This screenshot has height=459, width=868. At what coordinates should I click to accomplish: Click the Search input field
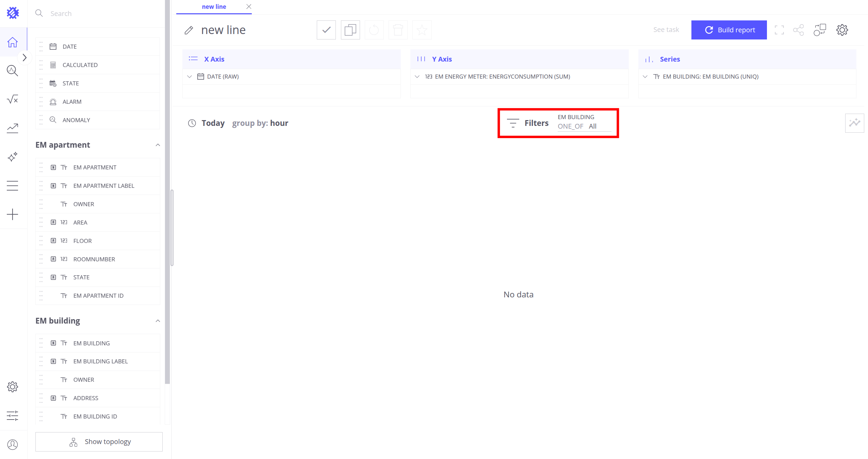(x=102, y=14)
